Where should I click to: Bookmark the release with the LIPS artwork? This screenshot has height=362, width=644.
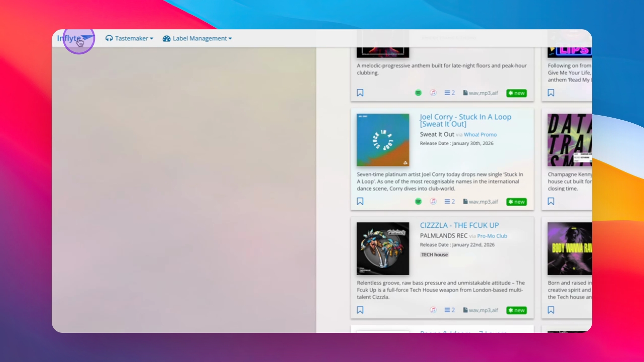[x=551, y=93]
